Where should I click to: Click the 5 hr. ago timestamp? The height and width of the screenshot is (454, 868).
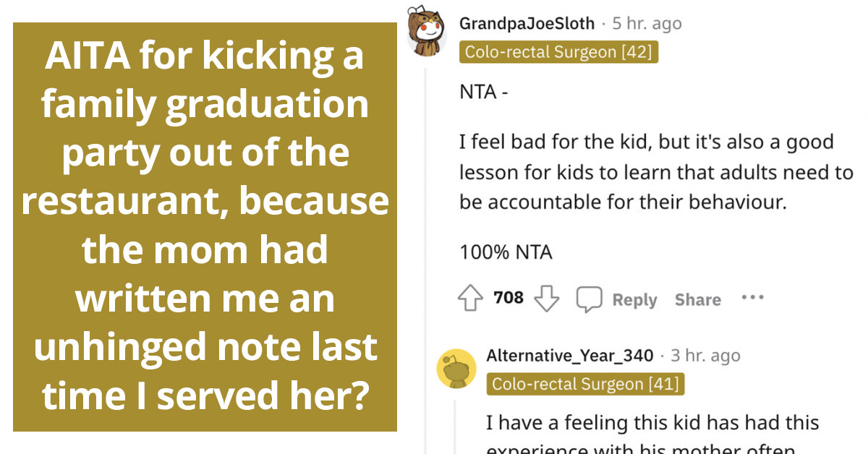tap(649, 22)
